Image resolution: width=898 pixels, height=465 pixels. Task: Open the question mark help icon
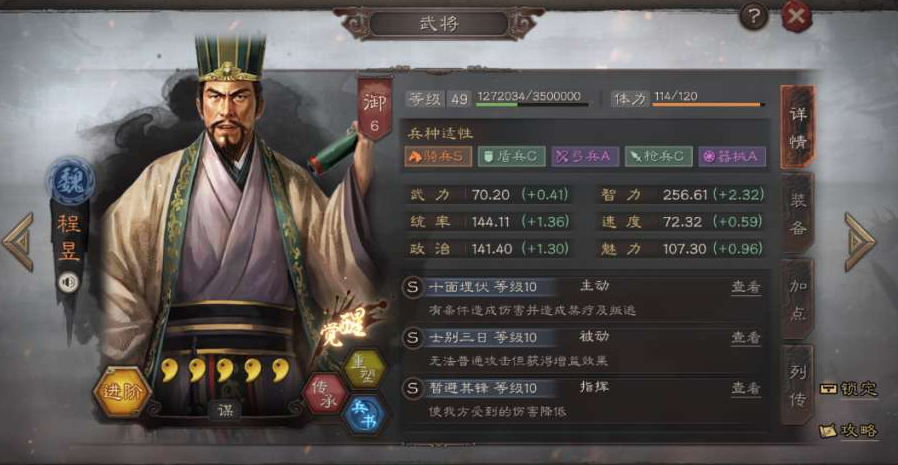(x=754, y=17)
